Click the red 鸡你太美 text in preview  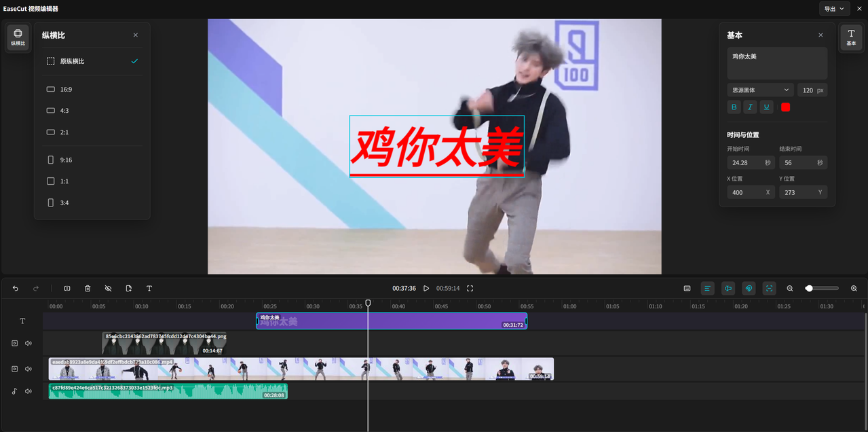click(x=438, y=147)
